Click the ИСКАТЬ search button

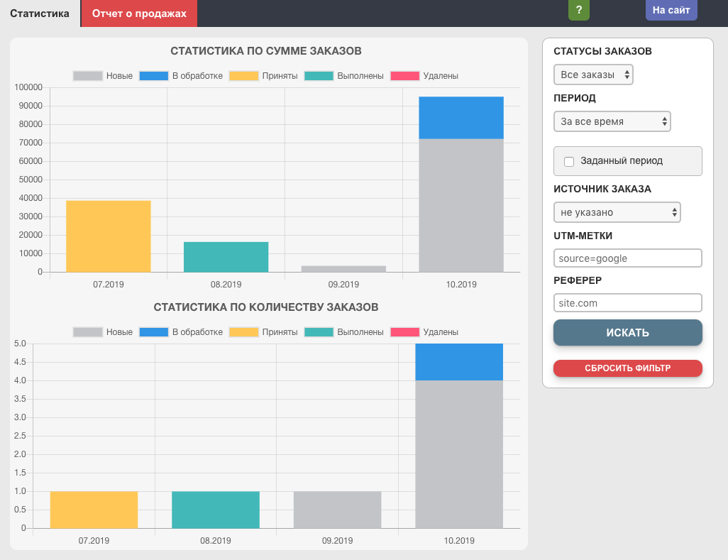point(628,332)
